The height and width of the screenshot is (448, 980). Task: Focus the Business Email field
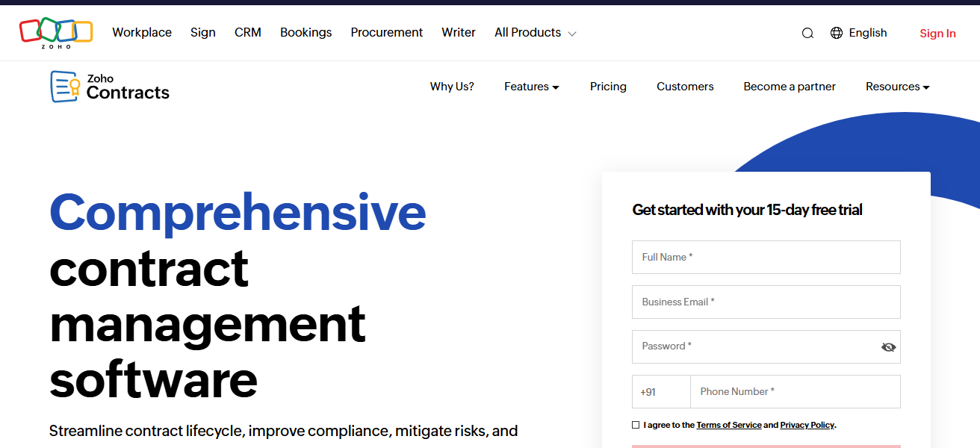(766, 302)
